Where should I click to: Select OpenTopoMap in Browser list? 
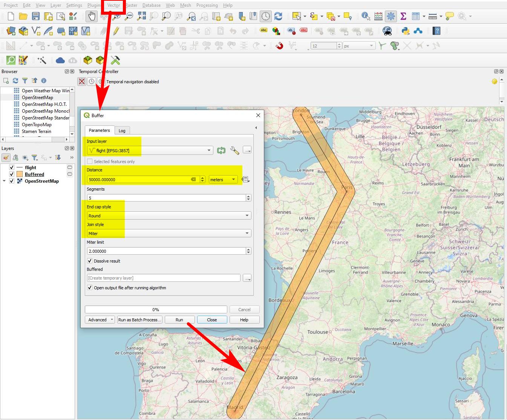[37, 125]
